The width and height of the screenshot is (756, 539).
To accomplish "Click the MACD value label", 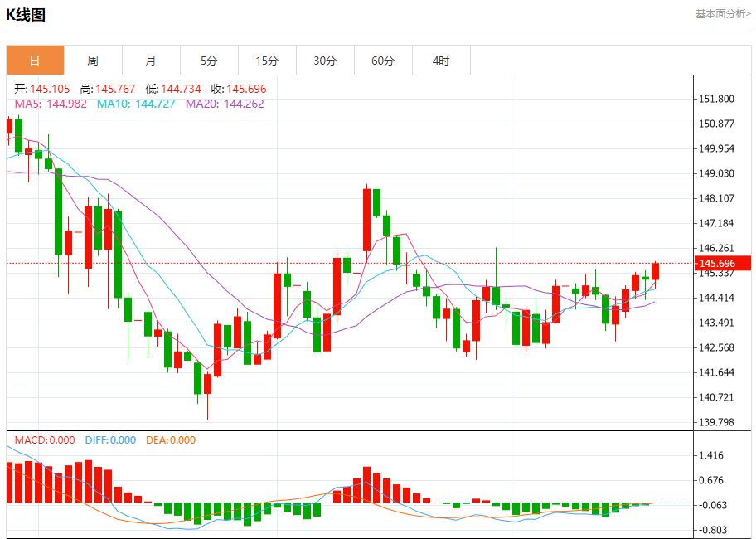I will pyautogui.click(x=45, y=440).
